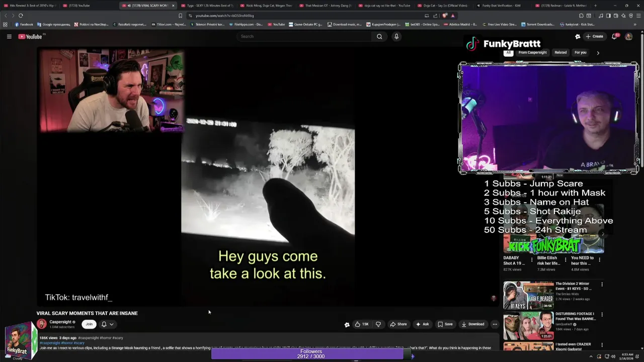Viewport: 644px width, 362px height.
Task: Show more filter chips with the right chevron
Action: (598, 53)
